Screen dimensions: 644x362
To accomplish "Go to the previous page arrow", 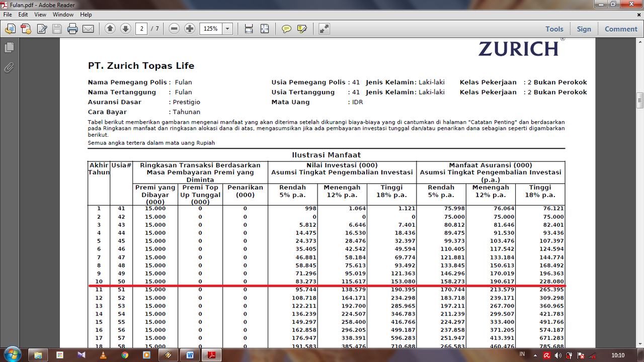I will (x=110, y=29).
